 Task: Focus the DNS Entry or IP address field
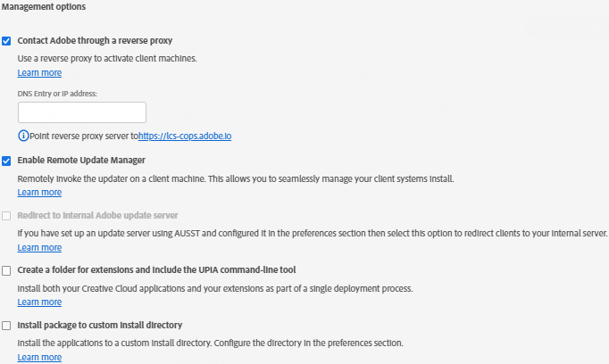tap(82, 112)
